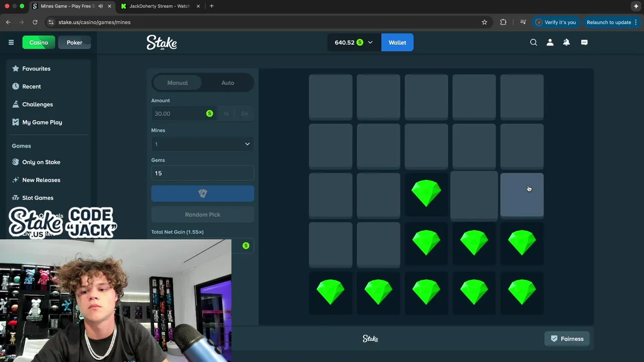644x362 pixels.
Task: Open New Releases in sidebar
Action: coord(41,180)
